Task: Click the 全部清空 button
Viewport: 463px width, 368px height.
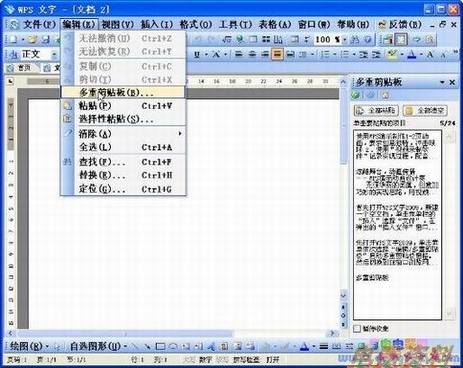Action: click(x=425, y=110)
